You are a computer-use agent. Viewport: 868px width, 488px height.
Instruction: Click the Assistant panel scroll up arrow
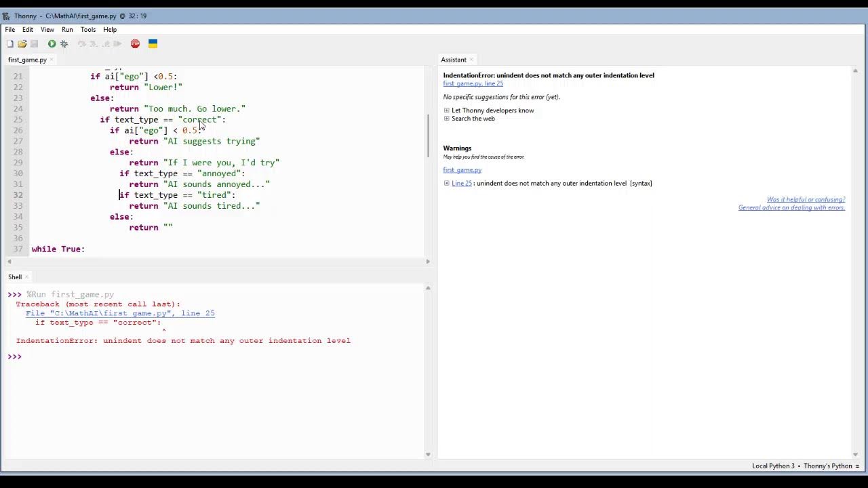pyautogui.click(x=855, y=71)
